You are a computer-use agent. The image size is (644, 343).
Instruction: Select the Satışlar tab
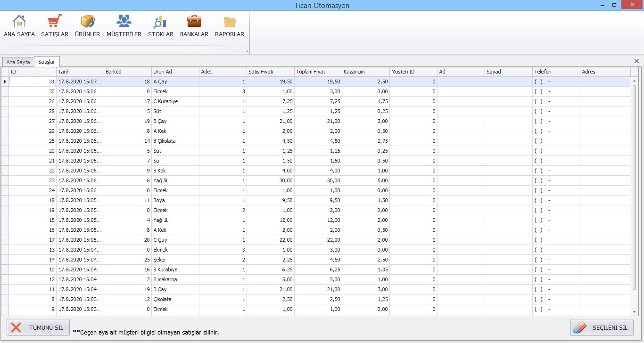(x=47, y=62)
